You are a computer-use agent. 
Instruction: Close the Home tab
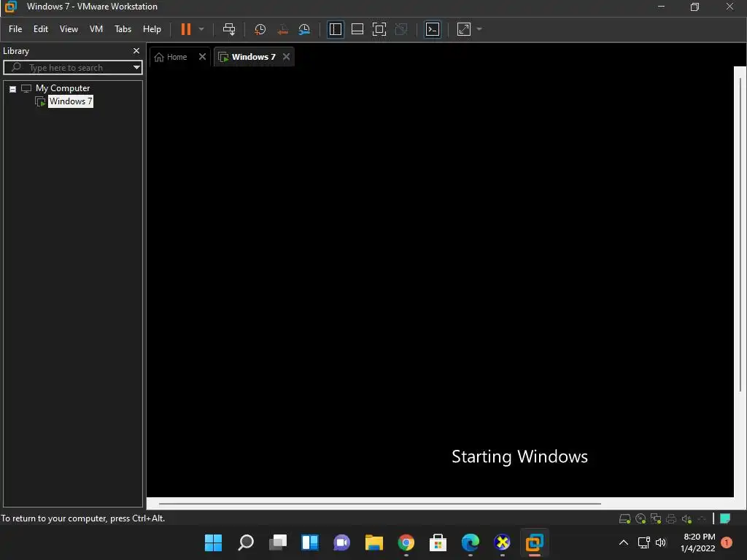203,57
